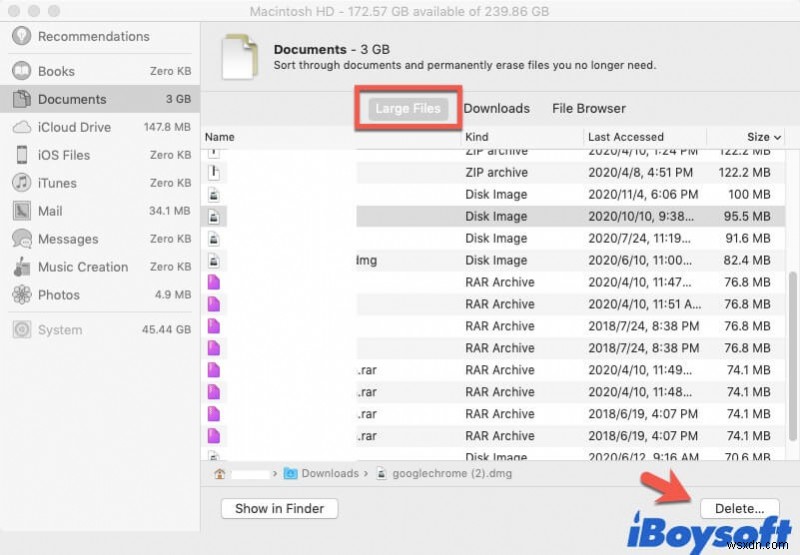Click the Mail 34.1 MB size value
800x555 pixels.
coord(169,211)
